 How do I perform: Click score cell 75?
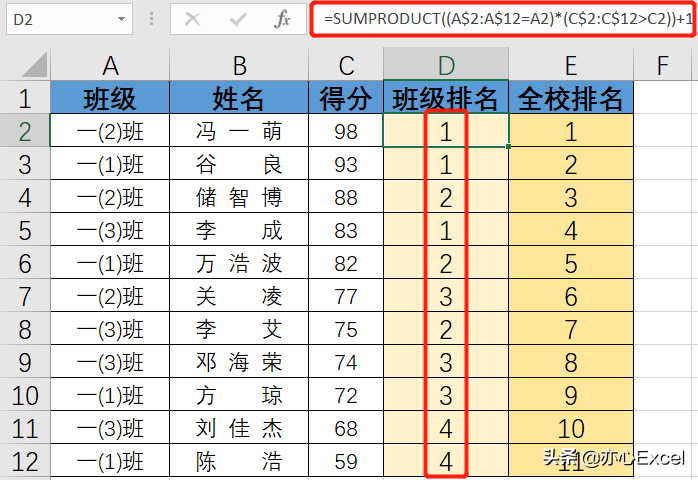pyautogui.click(x=346, y=328)
